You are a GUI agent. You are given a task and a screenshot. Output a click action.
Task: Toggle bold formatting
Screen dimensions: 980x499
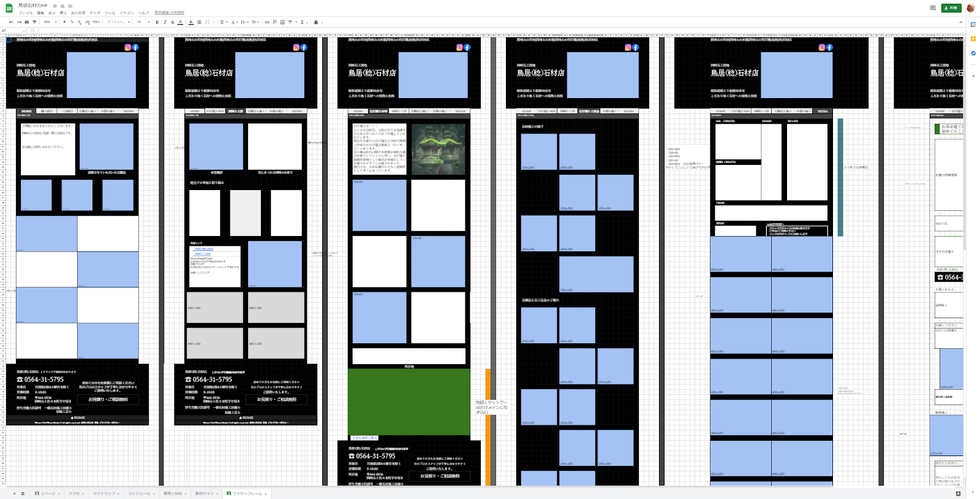[157, 22]
